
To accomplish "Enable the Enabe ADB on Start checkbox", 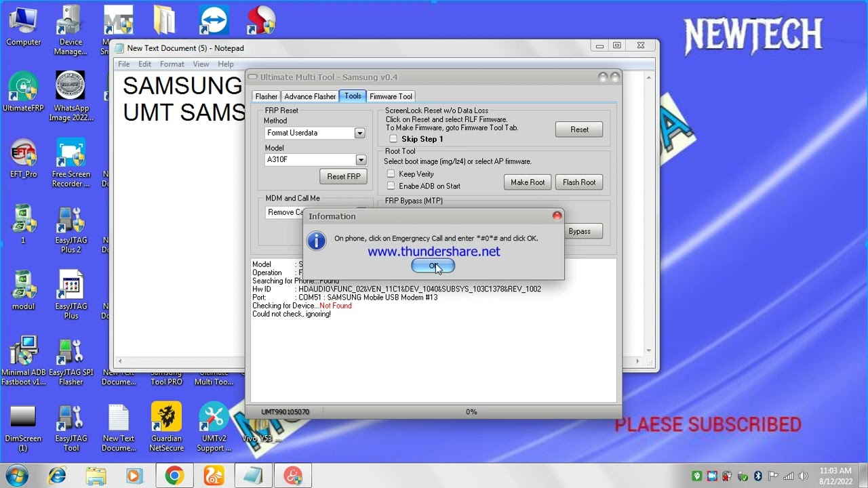I will (391, 186).
